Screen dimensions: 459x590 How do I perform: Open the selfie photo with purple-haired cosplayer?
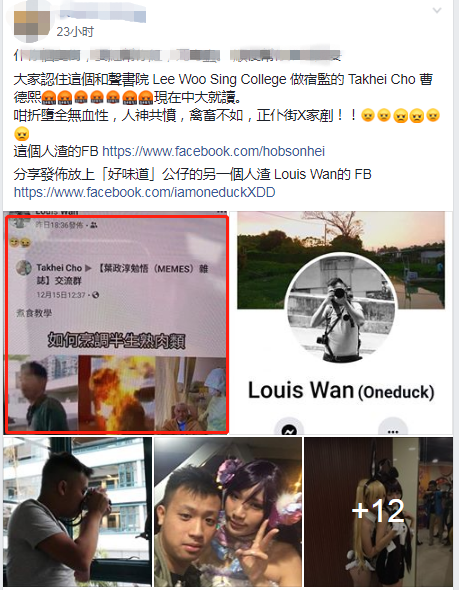pos(228,511)
